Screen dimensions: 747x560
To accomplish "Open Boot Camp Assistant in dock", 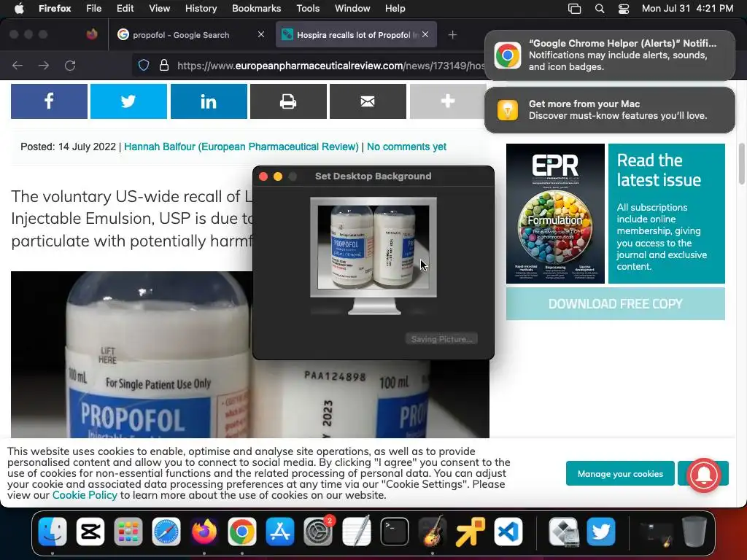I will click(563, 532).
